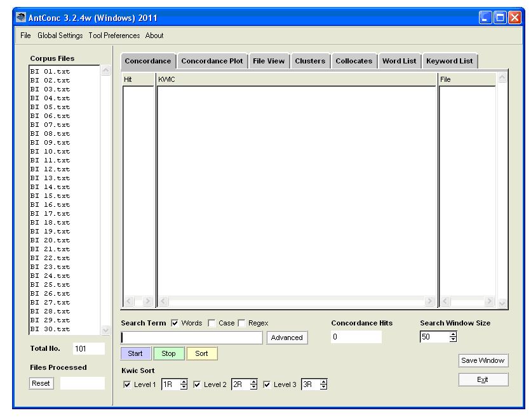This screenshot has height=420, width=531.
Task: Select BI 15.txt in Corpus Files
Action: (50, 196)
